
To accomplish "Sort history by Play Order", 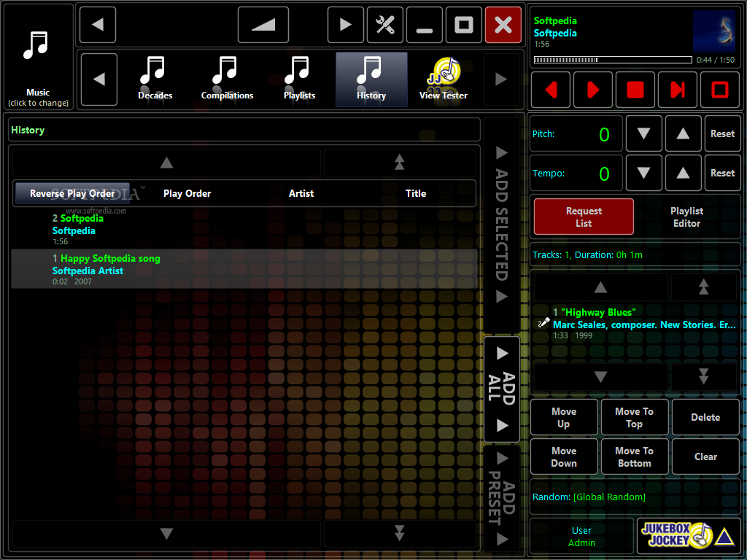I will click(187, 193).
